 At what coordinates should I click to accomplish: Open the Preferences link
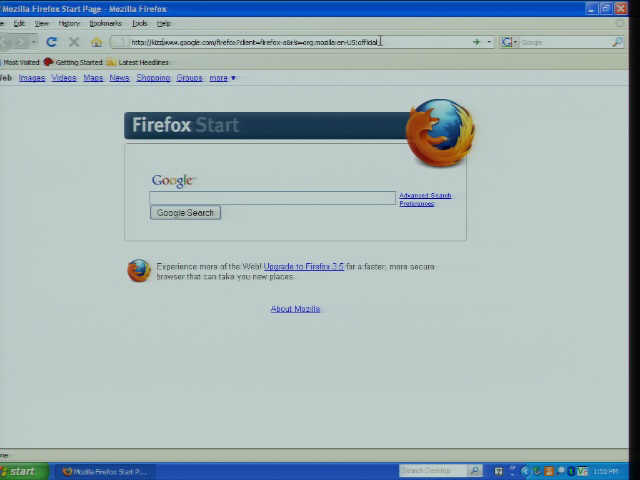coord(417,203)
